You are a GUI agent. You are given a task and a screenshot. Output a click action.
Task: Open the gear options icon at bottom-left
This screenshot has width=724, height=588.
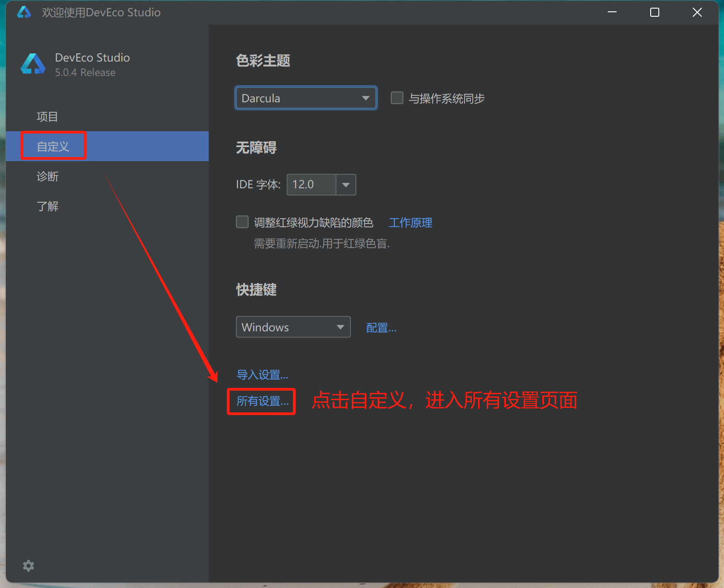(x=29, y=566)
